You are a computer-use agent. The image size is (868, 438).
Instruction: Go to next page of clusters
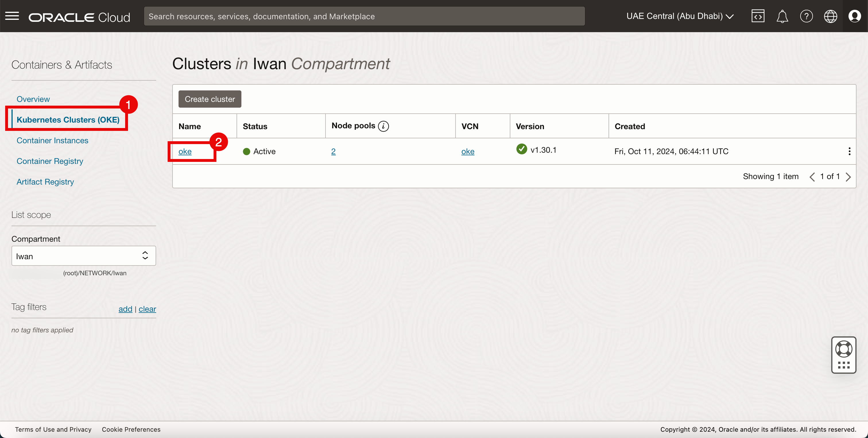click(x=848, y=177)
